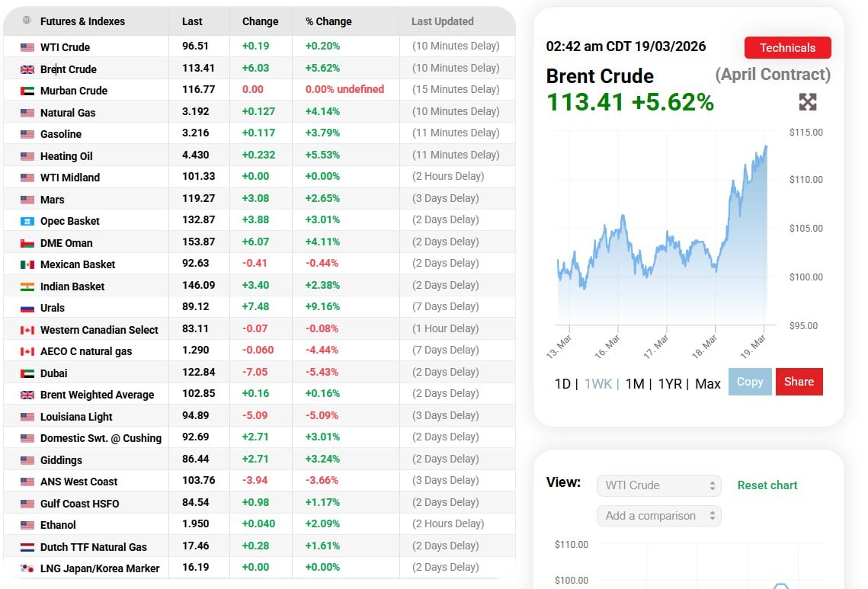868x589 pixels.
Task: Click the Russian flag beside Urals
Action: click(27, 309)
